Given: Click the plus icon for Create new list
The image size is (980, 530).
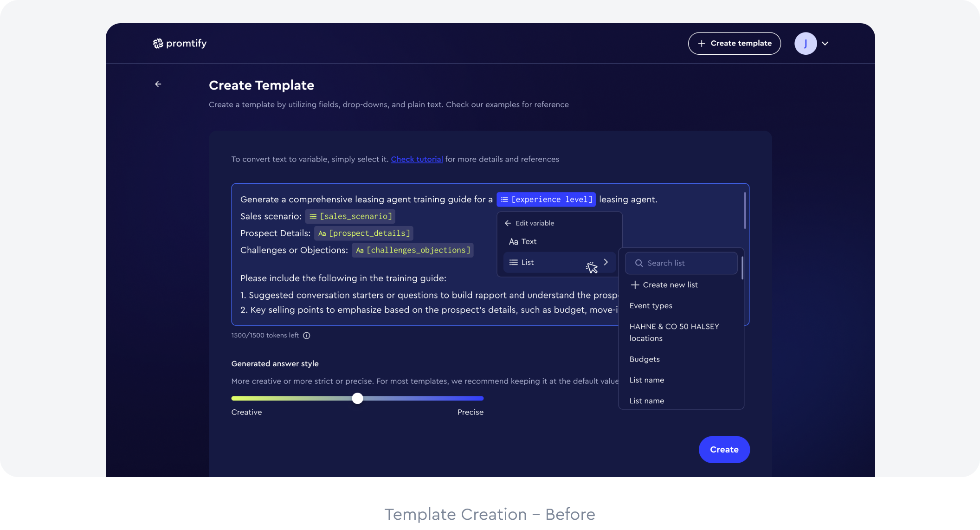Looking at the screenshot, I should click(635, 285).
